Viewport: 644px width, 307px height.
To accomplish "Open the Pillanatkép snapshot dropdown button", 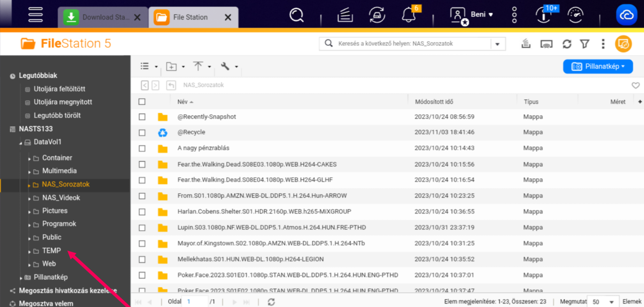I will [598, 67].
